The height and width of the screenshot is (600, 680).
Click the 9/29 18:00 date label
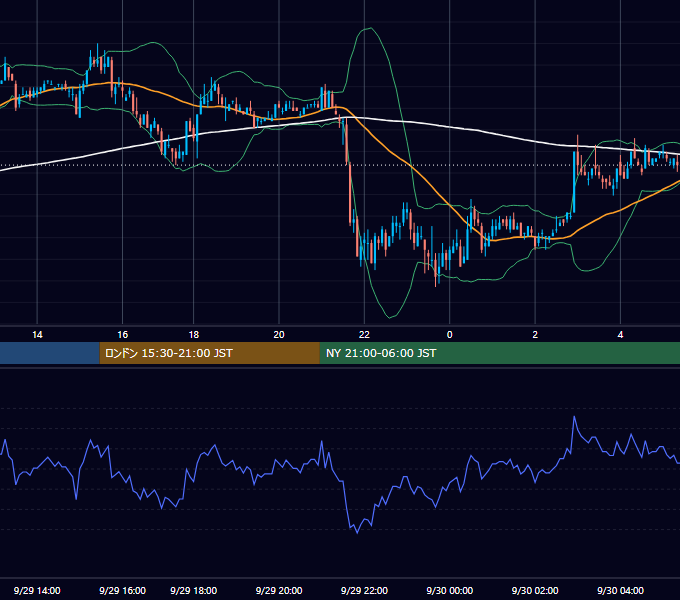pos(194,590)
